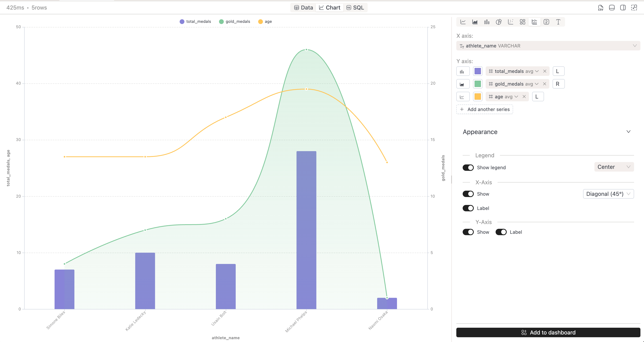Click Add another series button
The image size is (644, 342).
tap(484, 109)
